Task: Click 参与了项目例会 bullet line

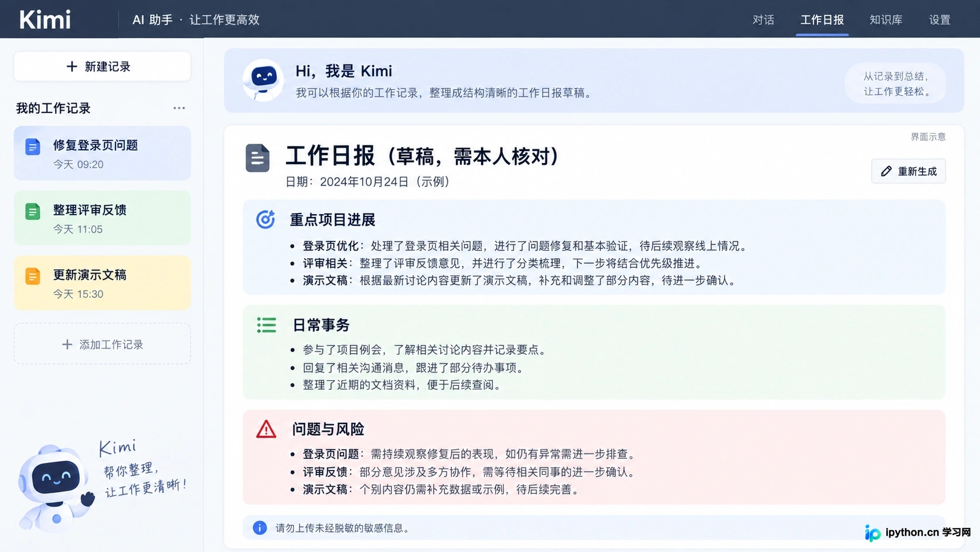Action: (x=426, y=350)
